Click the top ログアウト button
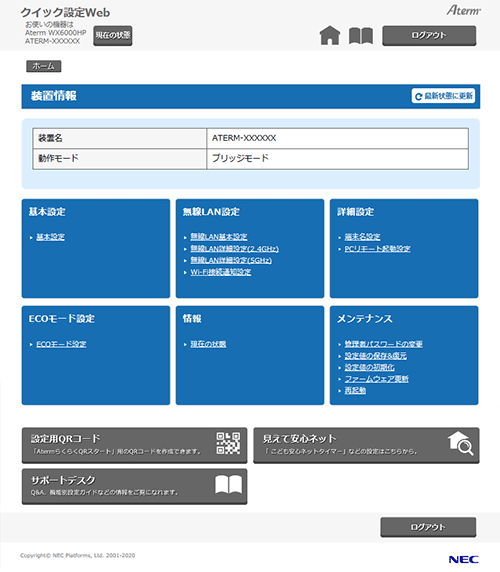This screenshot has width=500, height=572. 429,35
